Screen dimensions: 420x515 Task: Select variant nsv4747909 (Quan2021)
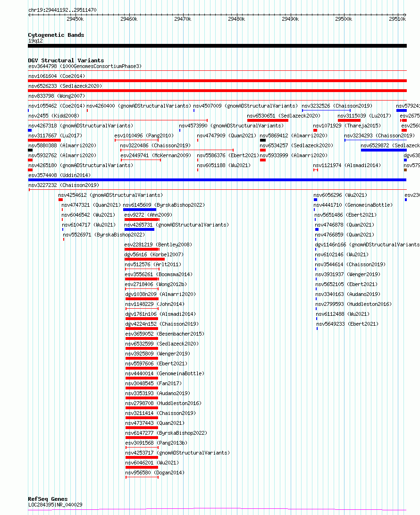(x=227, y=135)
